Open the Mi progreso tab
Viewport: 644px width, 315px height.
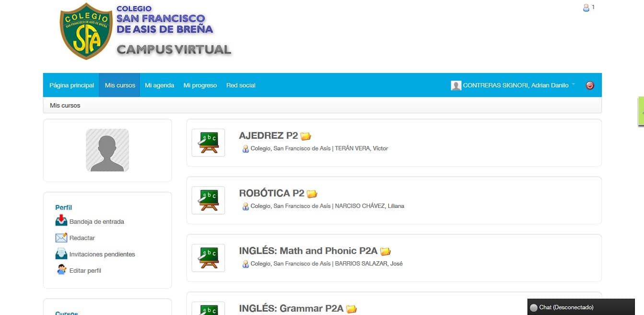pyautogui.click(x=200, y=85)
